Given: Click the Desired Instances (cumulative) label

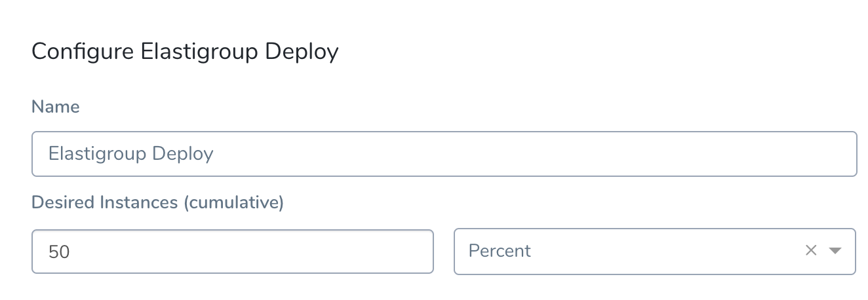Looking at the screenshot, I should 157,202.
